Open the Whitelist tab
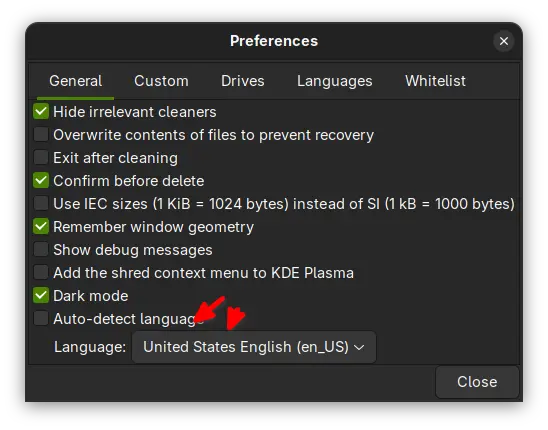548x430 pixels. pyautogui.click(x=435, y=81)
